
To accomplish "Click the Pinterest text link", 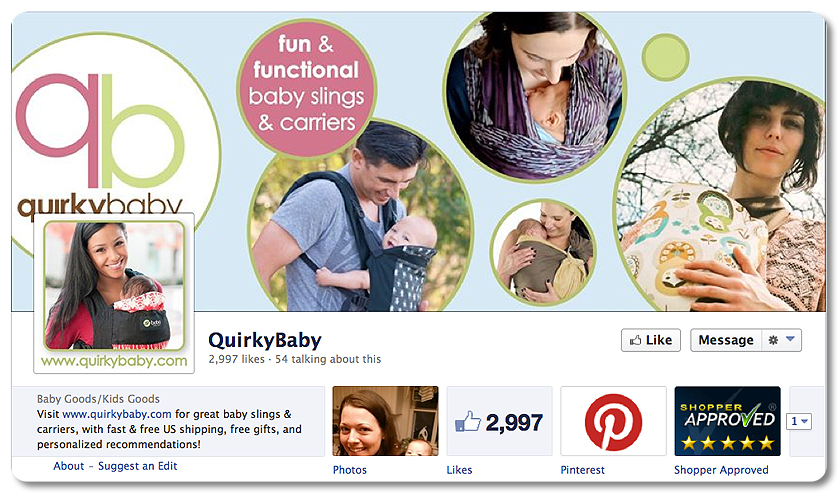I will [x=583, y=470].
